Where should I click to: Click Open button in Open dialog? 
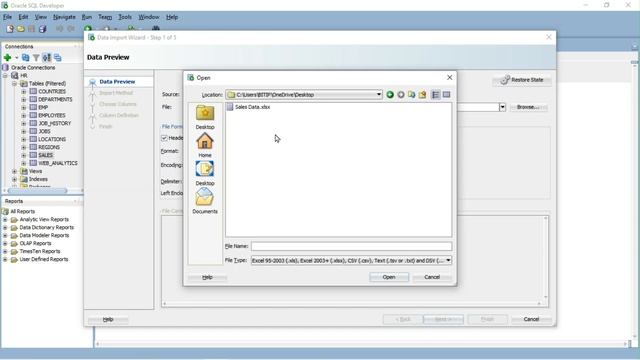pos(389,277)
